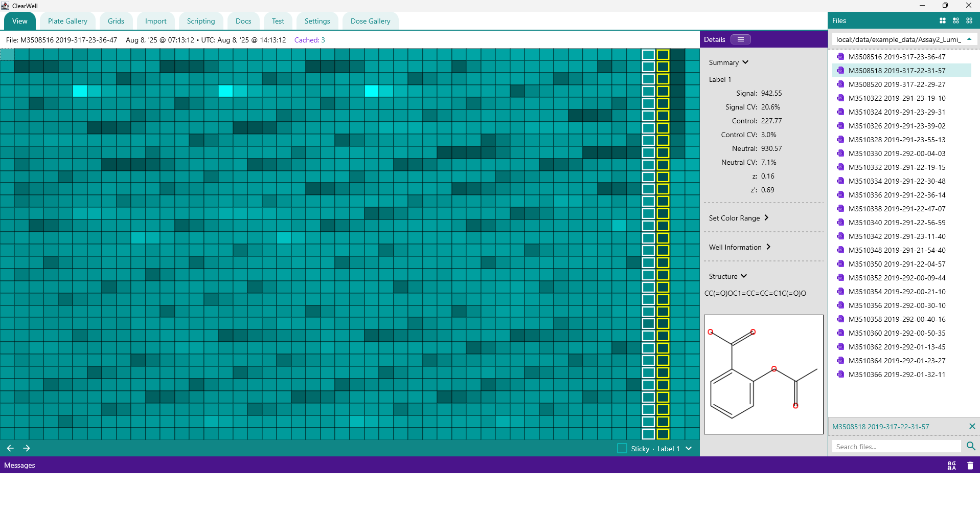Image resolution: width=980 pixels, height=528 pixels.
Task: Switch to the View tab
Action: 20,21
